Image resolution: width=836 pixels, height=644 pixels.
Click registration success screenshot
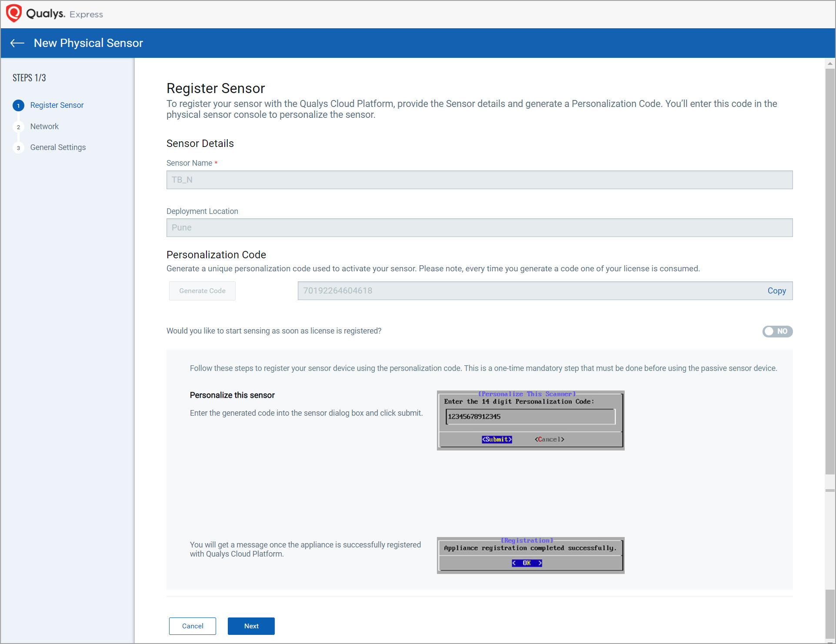tap(530, 555)
